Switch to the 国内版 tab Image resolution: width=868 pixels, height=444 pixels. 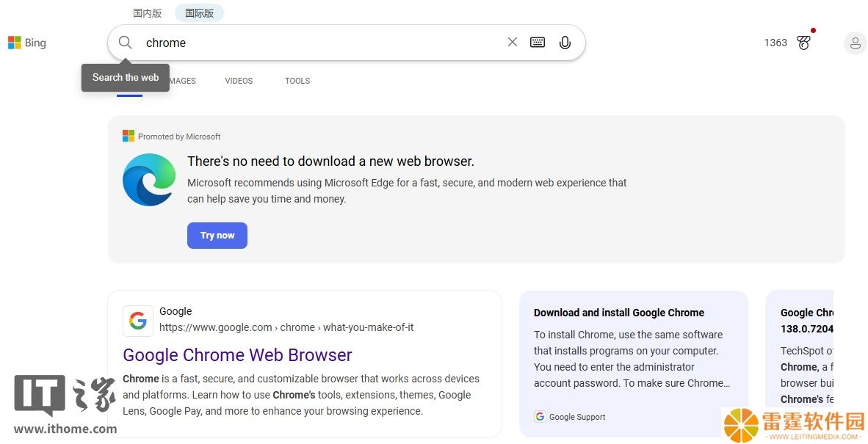tap(148, 13)
